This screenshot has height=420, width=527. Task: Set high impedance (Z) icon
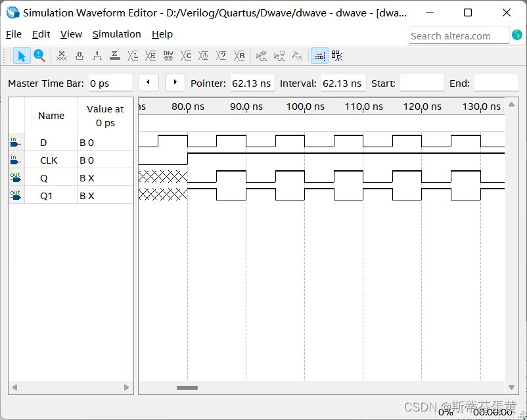tap(115, 56)
